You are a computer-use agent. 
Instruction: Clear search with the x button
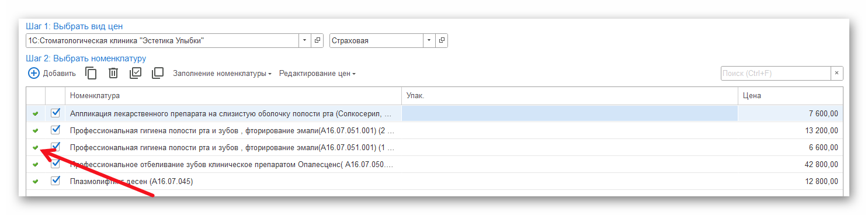[836, 73]
